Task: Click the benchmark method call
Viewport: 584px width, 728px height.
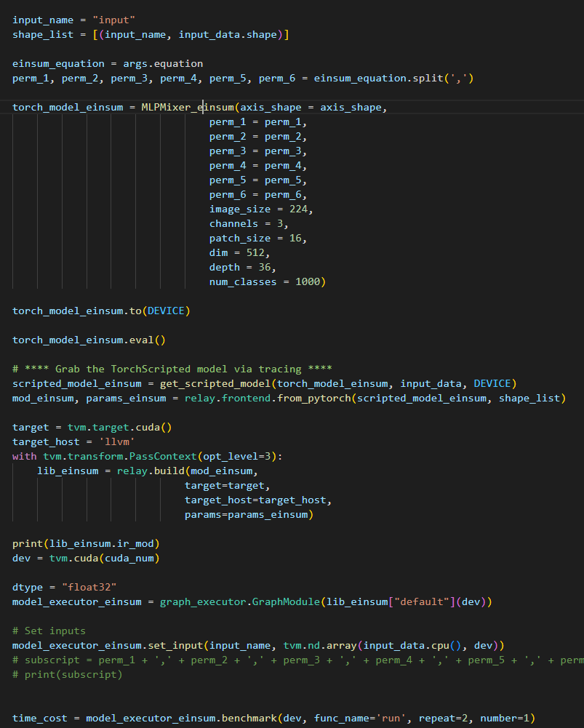Action: coord(249,719)
